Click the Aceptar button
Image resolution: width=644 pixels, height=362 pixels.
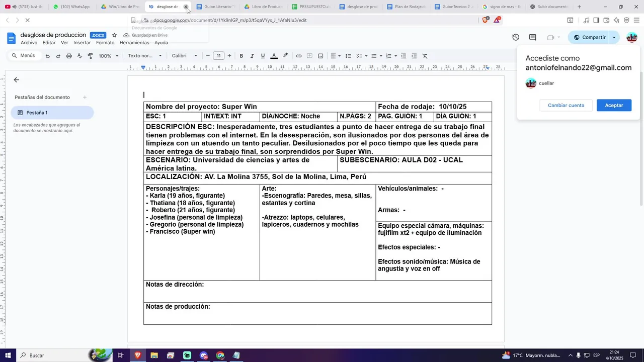point(614,105)
